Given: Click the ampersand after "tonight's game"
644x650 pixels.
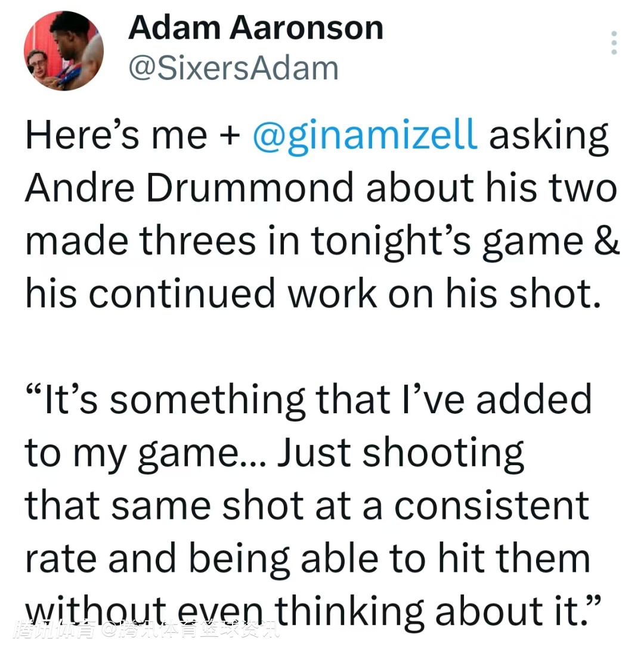Looking at the screenshot, I should (x=606, y=242).
